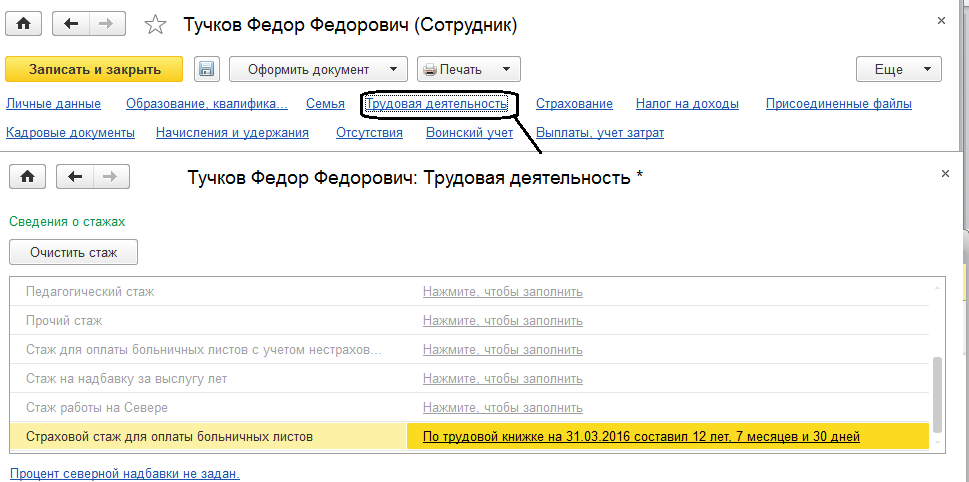
Task: Open the Выплаты, учет затрат link
Action: point(599,132)
